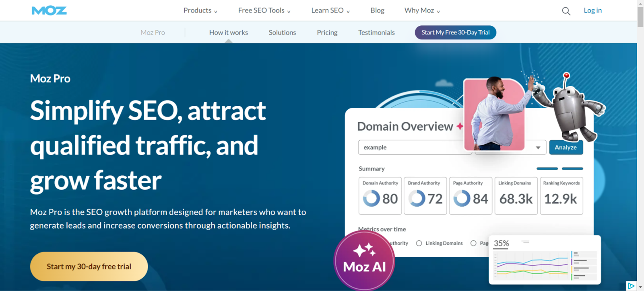This screenshot has height=291, width=644.
Task: Expand the Why Moz menu
Action: tap(422, 10)
